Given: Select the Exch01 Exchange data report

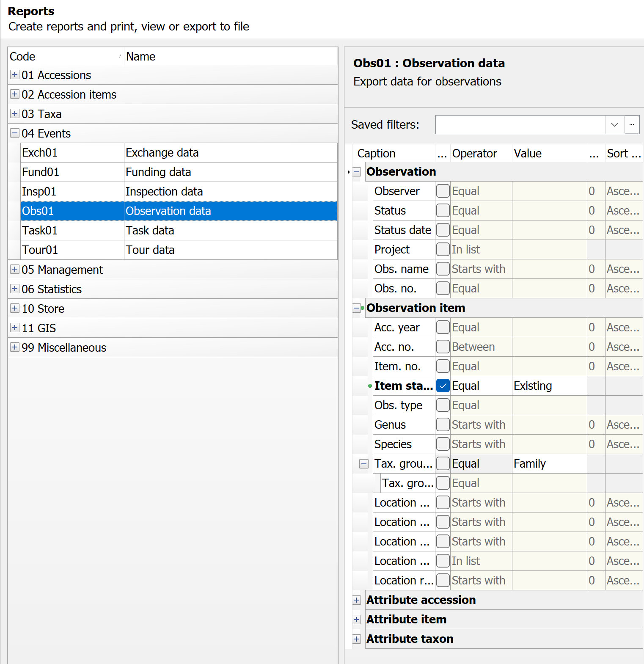Looking at the screenshot, I should click(x=179, y=153).
